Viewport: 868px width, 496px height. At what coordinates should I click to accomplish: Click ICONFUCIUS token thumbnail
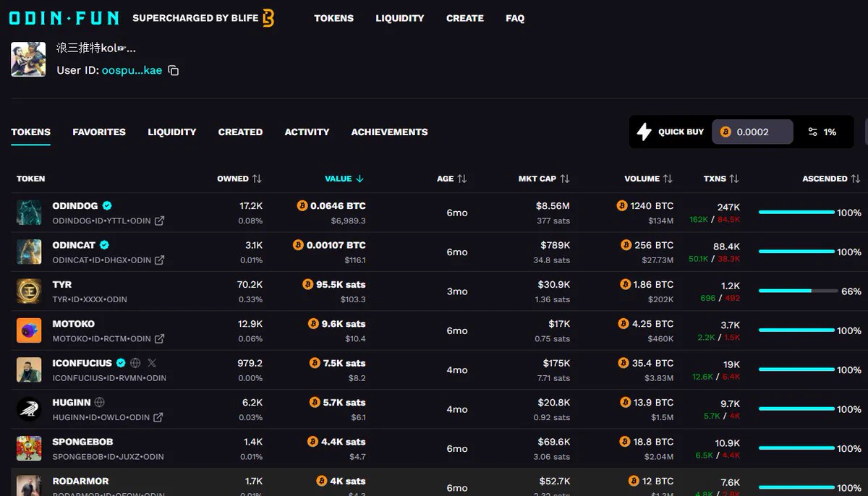coord(29,369)
